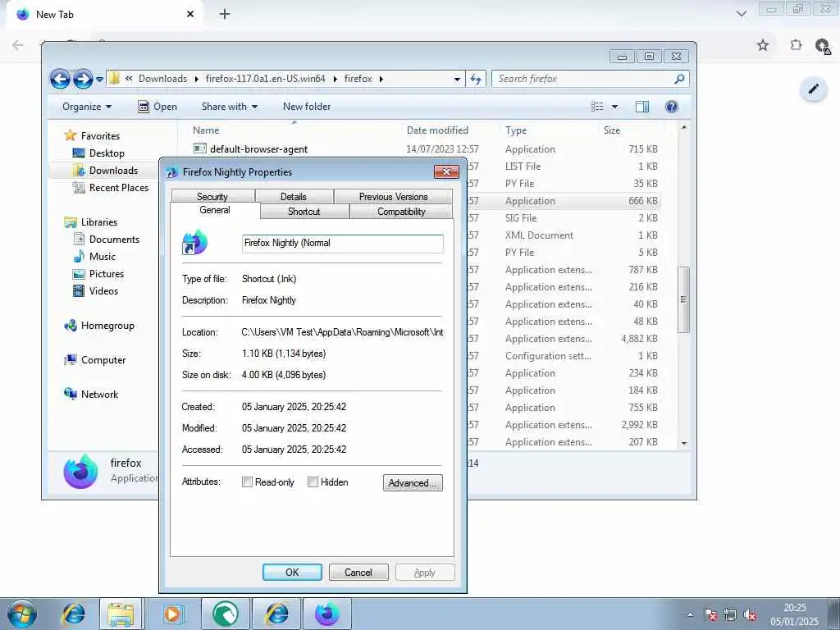The image size is (840, 630).
Task: Click Cancel in Properties dialog
Action: pyautogui.click(x=358, y=572)
